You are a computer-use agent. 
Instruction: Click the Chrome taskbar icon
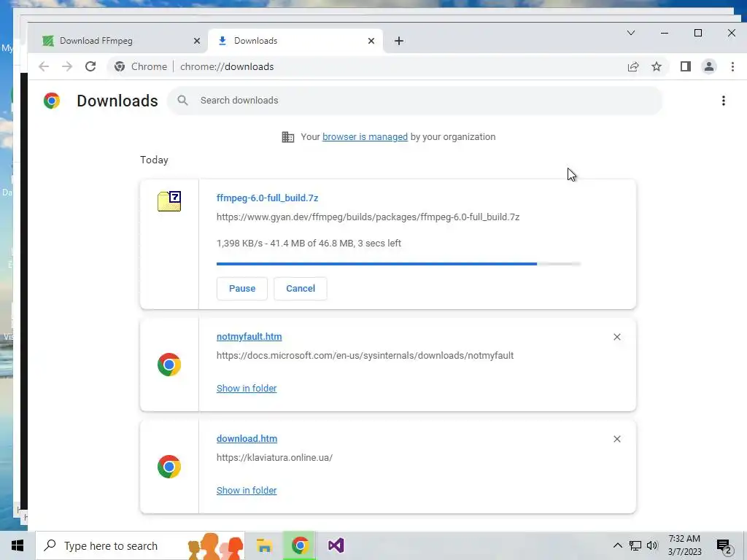300,545
